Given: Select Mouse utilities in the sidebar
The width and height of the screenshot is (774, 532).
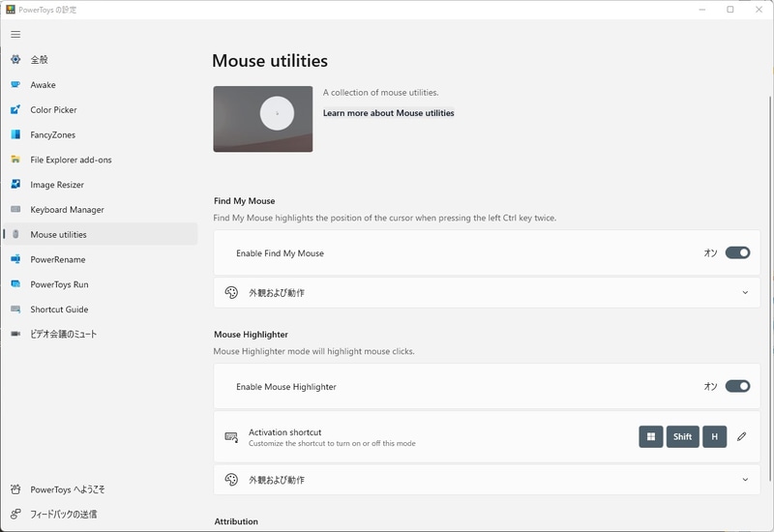Looking at the screenshot, I should [101, 234].
